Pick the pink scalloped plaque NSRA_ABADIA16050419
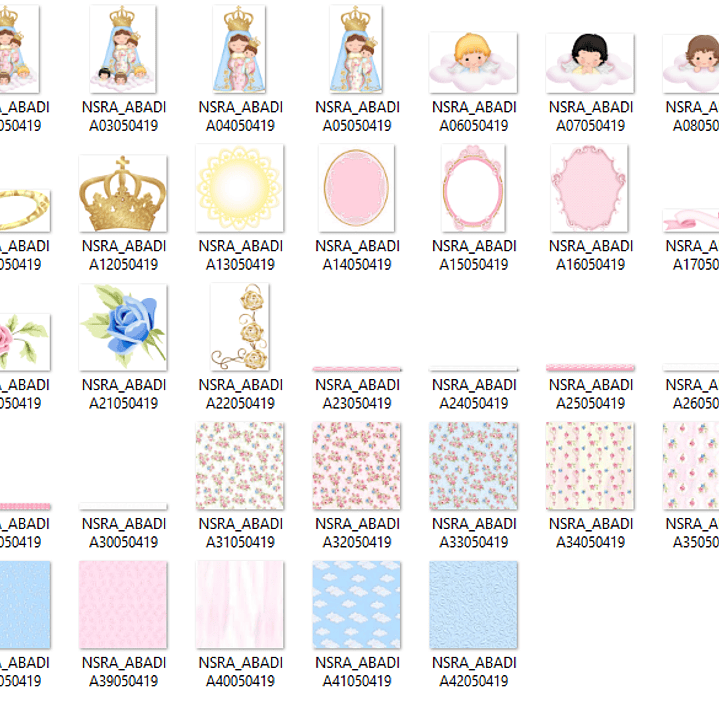This screenshot has width=719, height=719. pos(589,188)
